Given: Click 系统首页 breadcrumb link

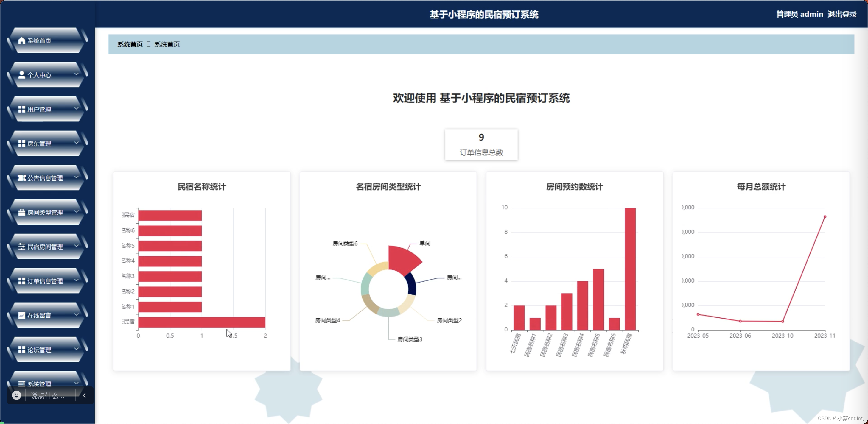Looking at the screenshot, I should click(130, 44).
